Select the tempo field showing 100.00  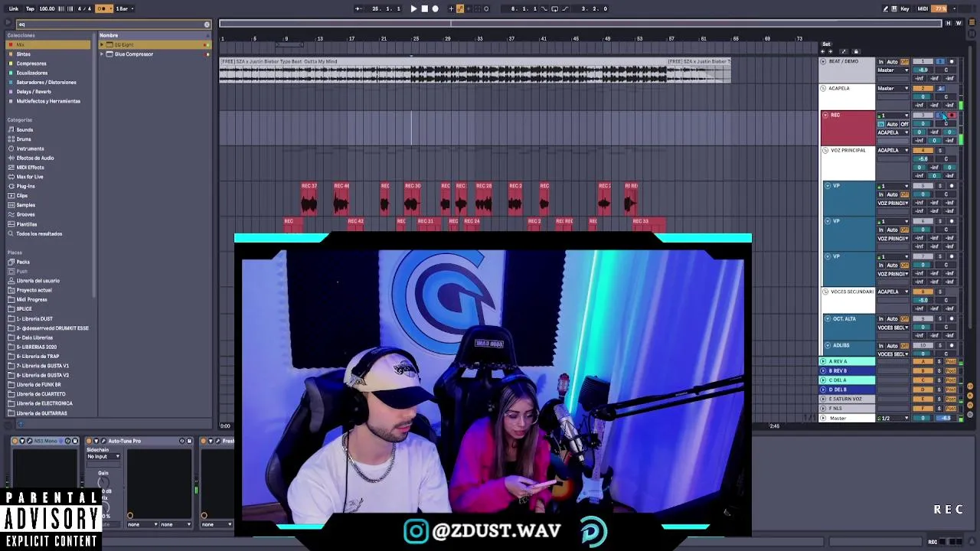pos(47,8)
